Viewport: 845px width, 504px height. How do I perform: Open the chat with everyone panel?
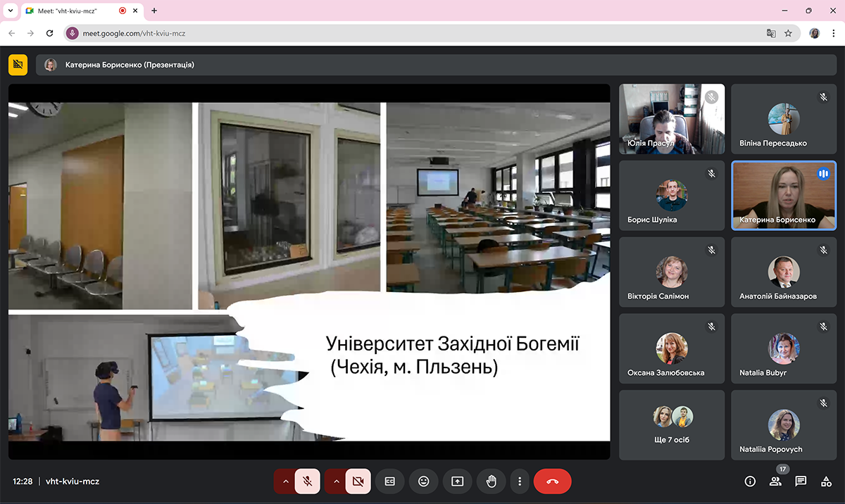point(801,481)
